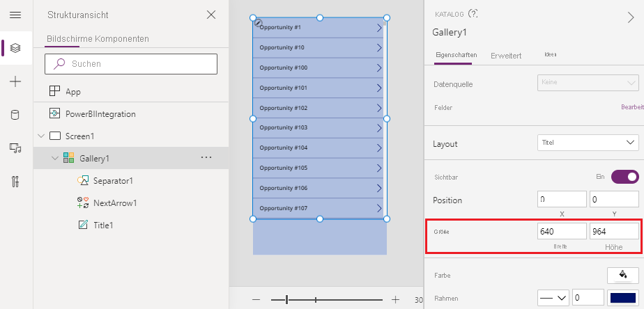Open the Media icon in sidebar
This screenshot has height=309, width=644.
click(x=15, y=148)
